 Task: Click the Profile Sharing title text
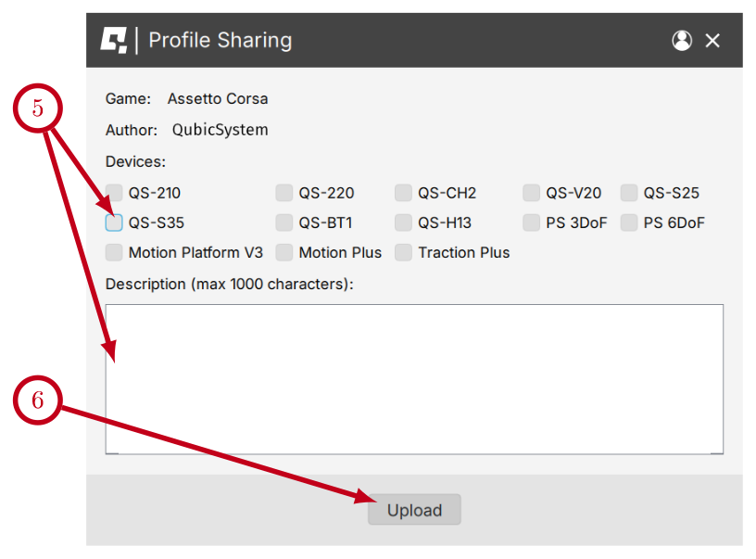click(x=220, y=41)
